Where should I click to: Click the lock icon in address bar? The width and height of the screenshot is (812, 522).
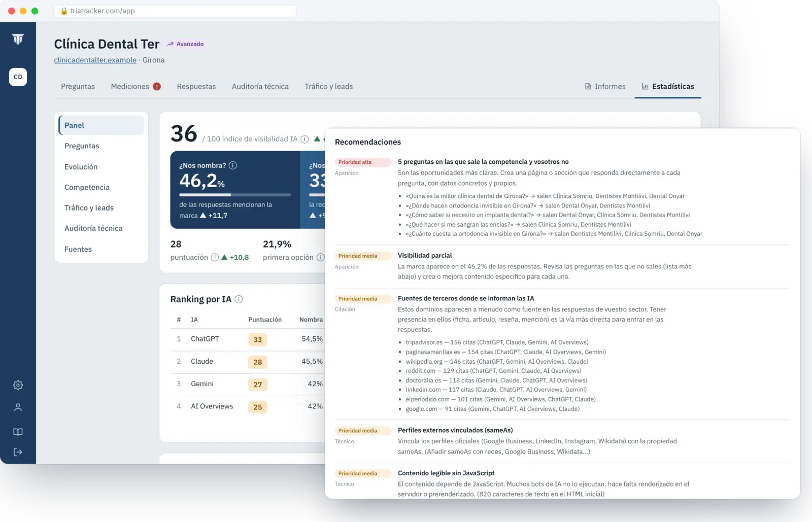click(64, 11)
